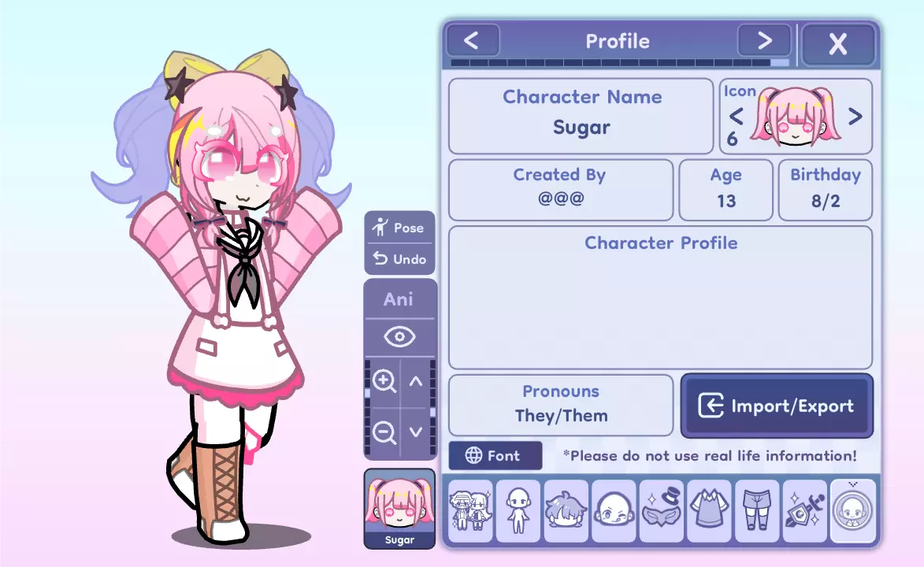This screenshot has height=567, width=924.
Task: Click the zoom out magnifier icon
Action: pyautogui.click(x=384, y=432)
